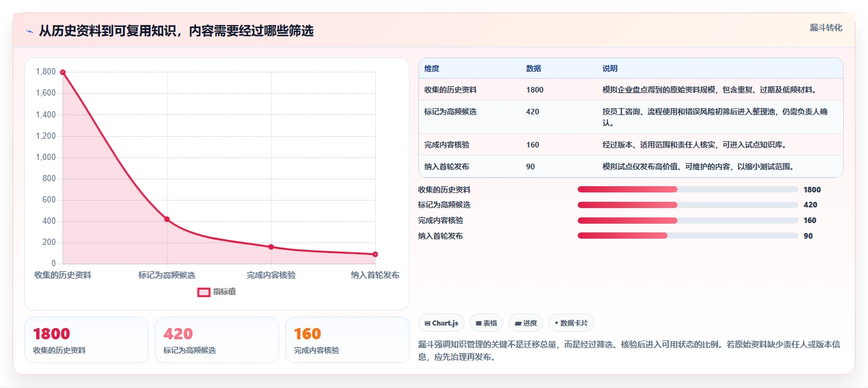Click x-axis label 标记为高频候选

[167, 275]
